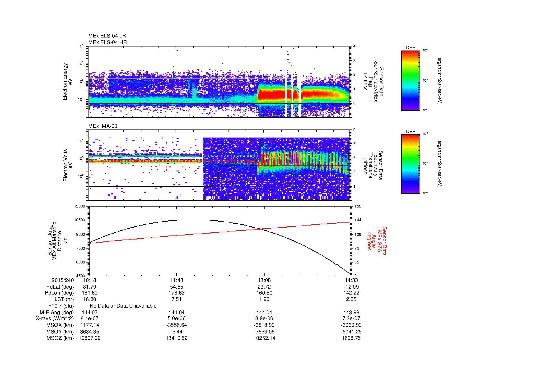Viewport: 555px width, 392px height.
Task: Click the M-E Ang value 144.07
Action: tap(89, 313)
